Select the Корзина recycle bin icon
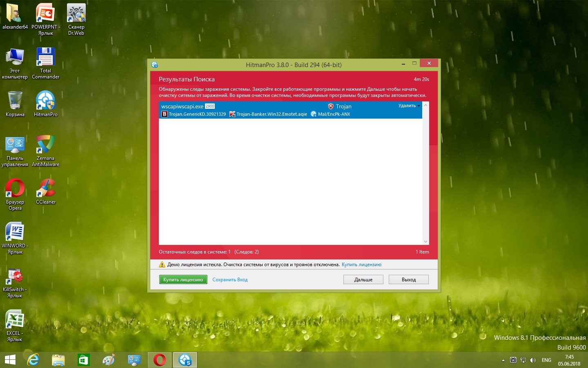Viewport: 588px width, 368px height. tap(15, 104)
